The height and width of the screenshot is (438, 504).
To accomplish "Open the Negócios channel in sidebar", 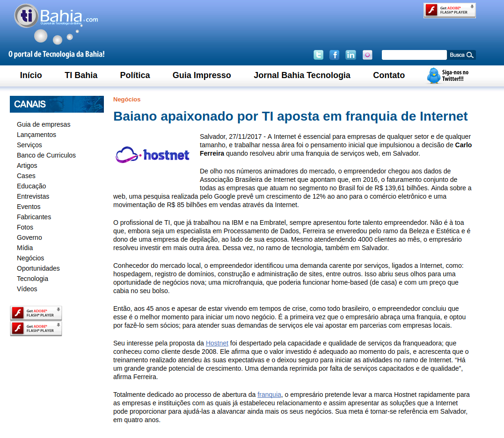I will [x=30, y=258].
